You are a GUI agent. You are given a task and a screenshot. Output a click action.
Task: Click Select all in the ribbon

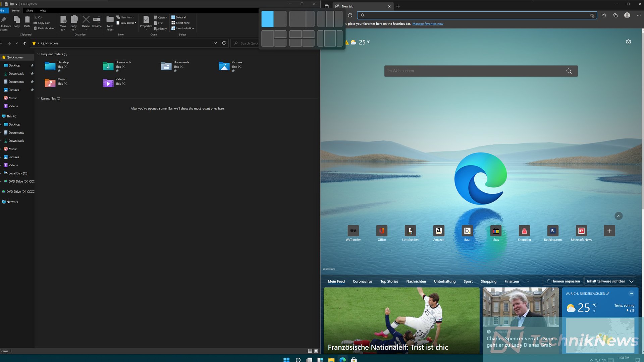(179, 17)
